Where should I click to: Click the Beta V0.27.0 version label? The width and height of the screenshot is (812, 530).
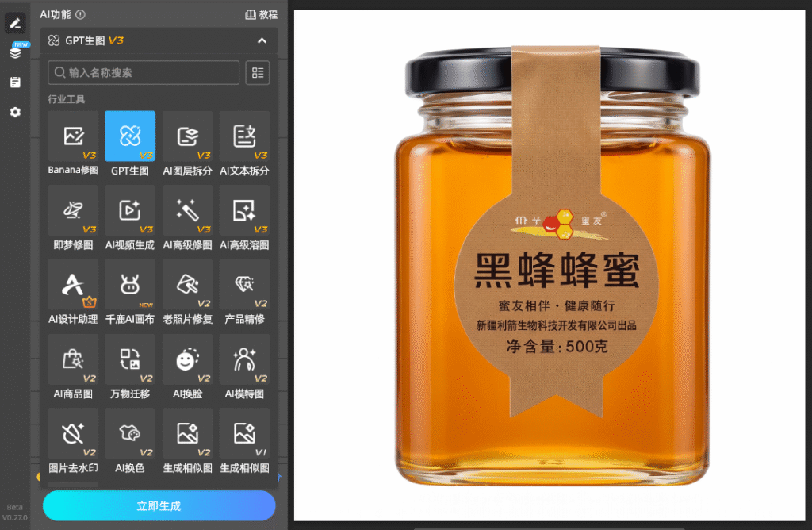pos(14,512)
